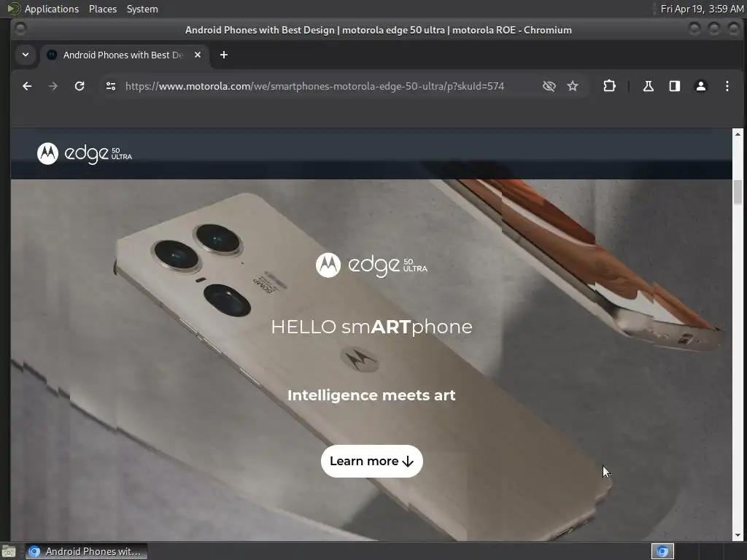Image resolution: width=747 pixels, height=560 pixels.
Task: Bookmark this page with the star icon
Action: 573,86
